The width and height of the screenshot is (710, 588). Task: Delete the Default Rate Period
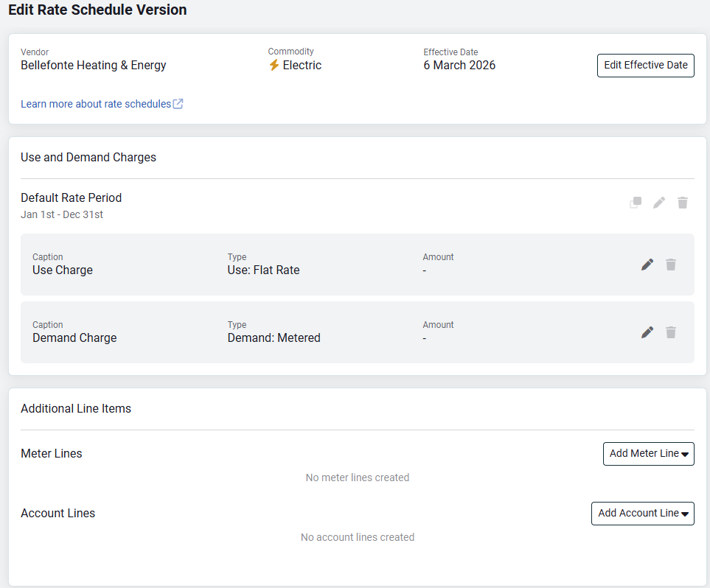(x=683, y=203)
